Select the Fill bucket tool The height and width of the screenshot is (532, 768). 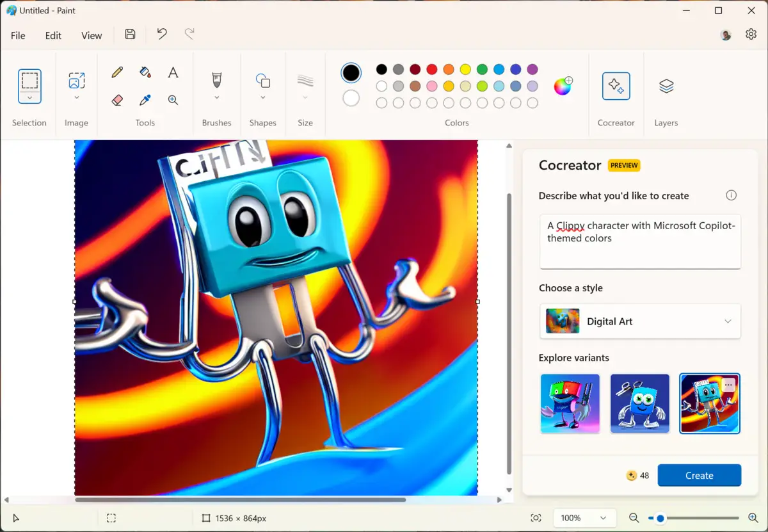(x=145, y=72)
